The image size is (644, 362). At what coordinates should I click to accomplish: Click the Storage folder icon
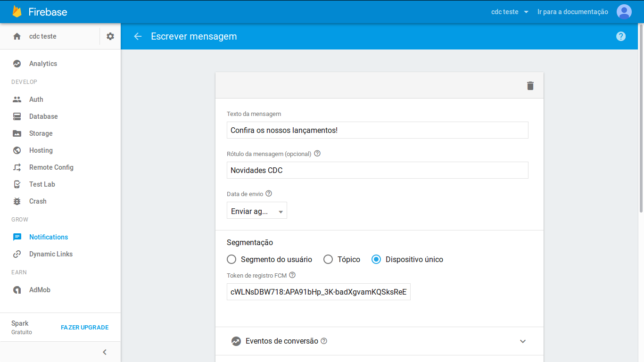coord(17,133)
